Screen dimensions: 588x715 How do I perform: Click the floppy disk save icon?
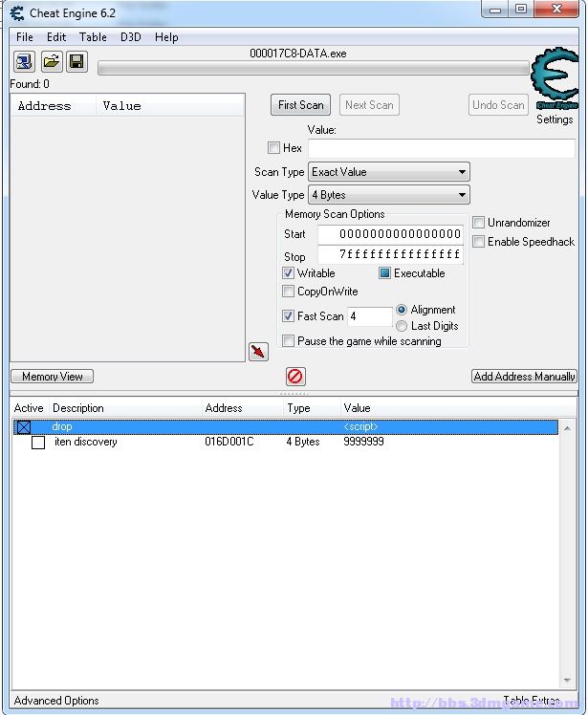click(76, 61)
